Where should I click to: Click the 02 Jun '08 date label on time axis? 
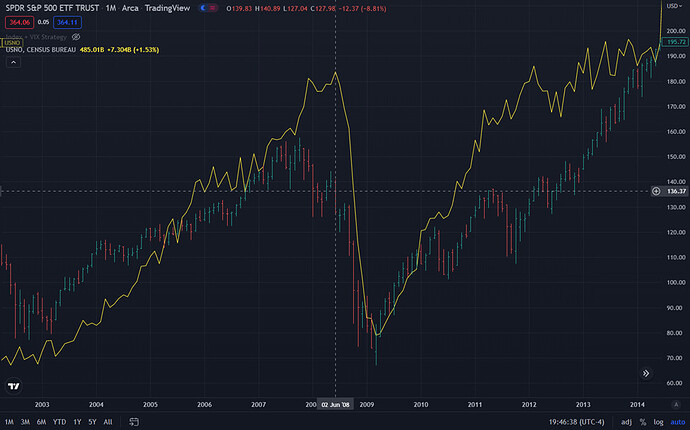tap(335, 404)
